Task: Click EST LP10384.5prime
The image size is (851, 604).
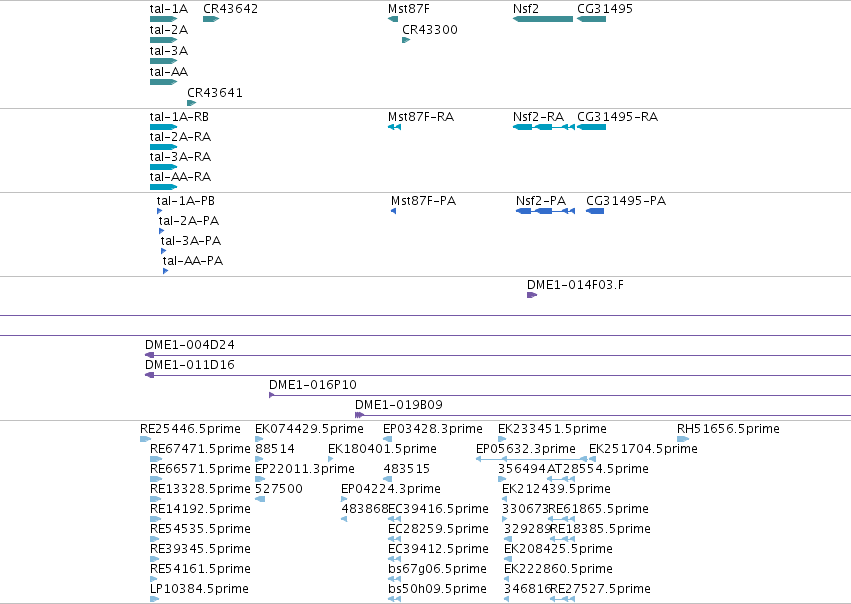Action: click(x=155, y=599)
